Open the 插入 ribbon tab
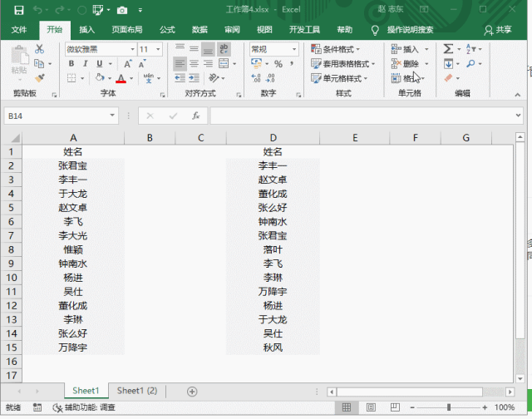Viewport: 532px width, 419px height. pyautogui.click(x=86, y=29)
